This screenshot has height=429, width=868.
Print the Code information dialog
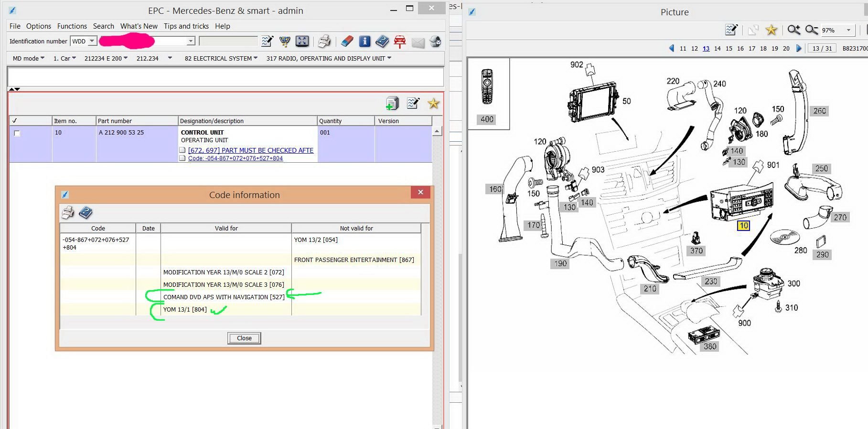point(68,212)
